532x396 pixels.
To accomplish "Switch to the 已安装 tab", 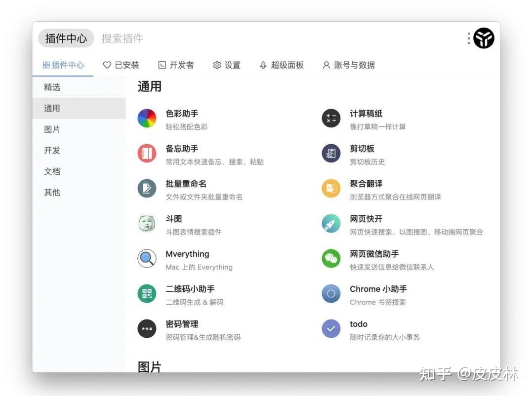I will tap(121, 65).
